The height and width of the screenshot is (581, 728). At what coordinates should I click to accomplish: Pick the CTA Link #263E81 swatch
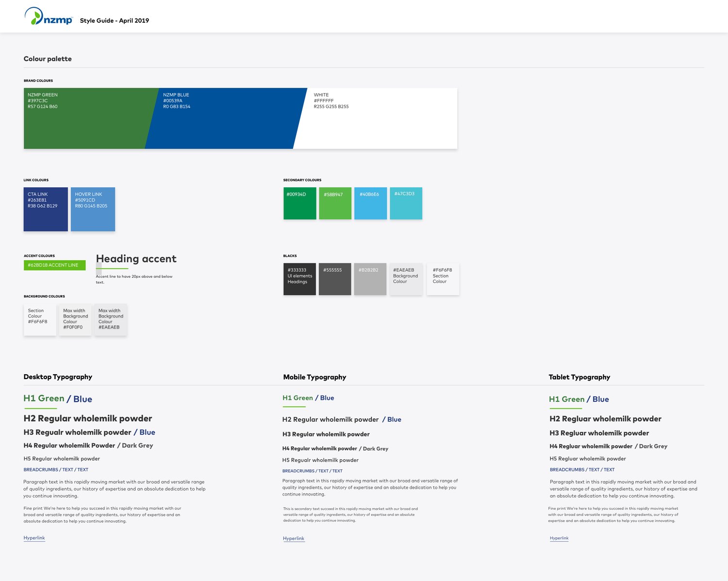pyautogui.click(x=46, y=209)
